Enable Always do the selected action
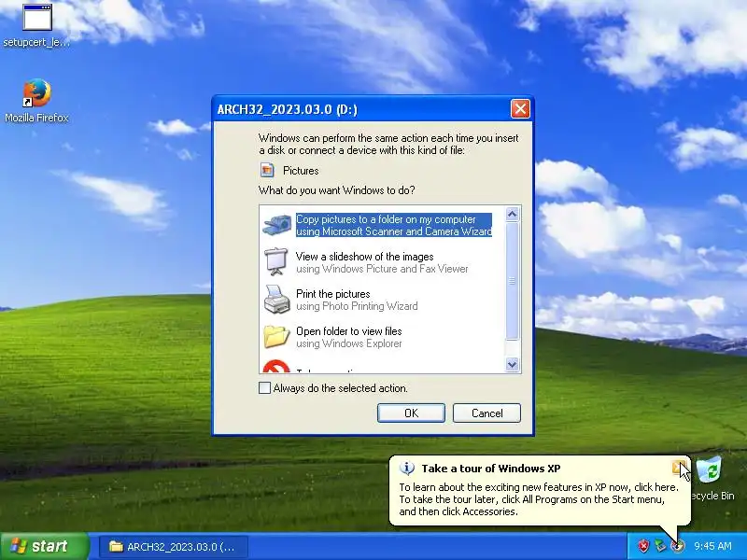The height and width of the screenshot is (560, 747). 264,387
